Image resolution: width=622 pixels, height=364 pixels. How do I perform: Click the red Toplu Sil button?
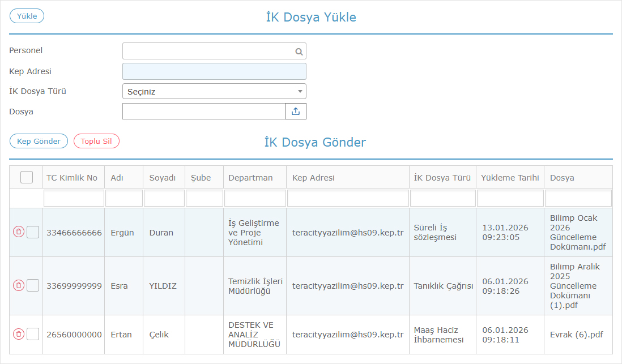96,141
